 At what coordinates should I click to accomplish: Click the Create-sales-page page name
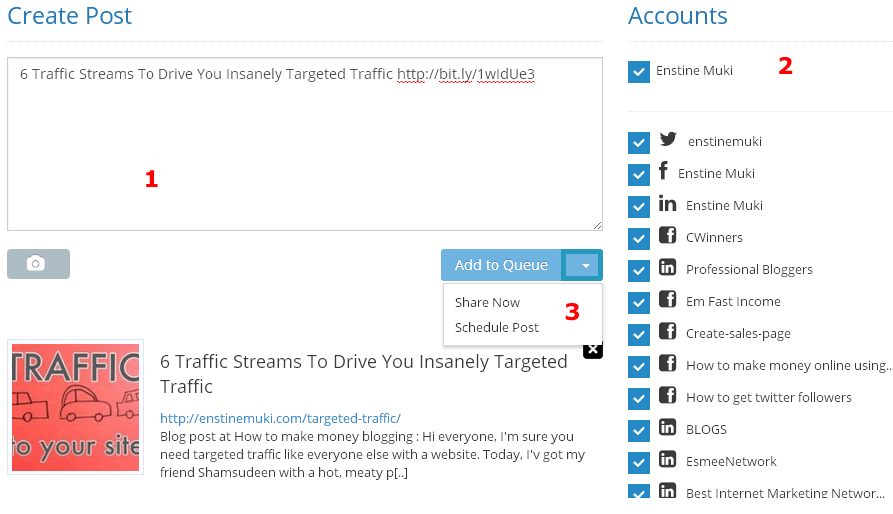click(x=738, y=334)
